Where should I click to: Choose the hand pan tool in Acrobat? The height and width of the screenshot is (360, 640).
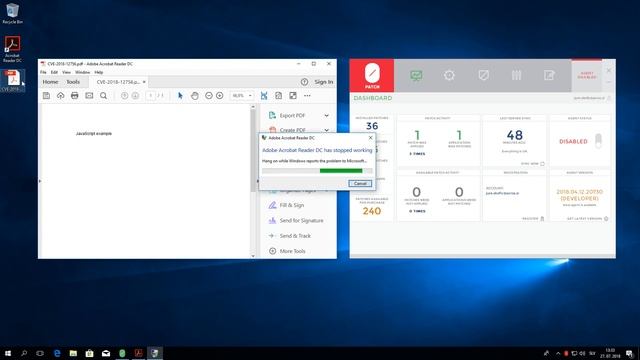pyautogui.click(x=195, y=96)
